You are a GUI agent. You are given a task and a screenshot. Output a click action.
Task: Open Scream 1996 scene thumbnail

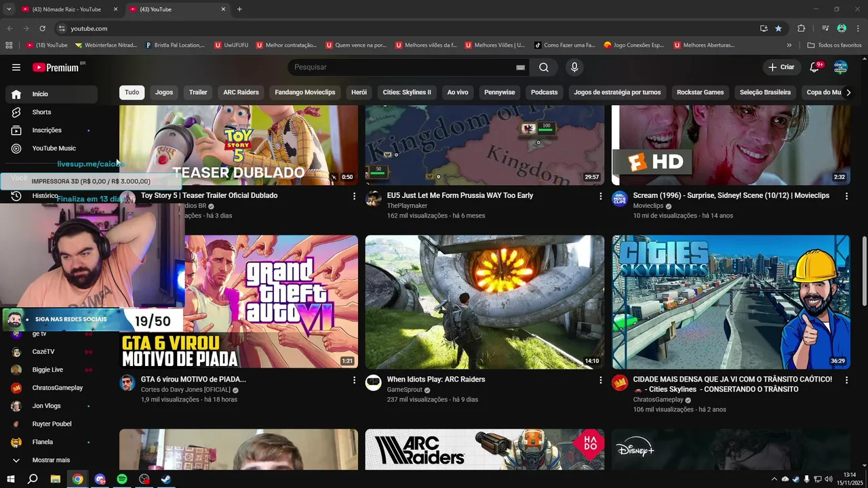[731, 145]
